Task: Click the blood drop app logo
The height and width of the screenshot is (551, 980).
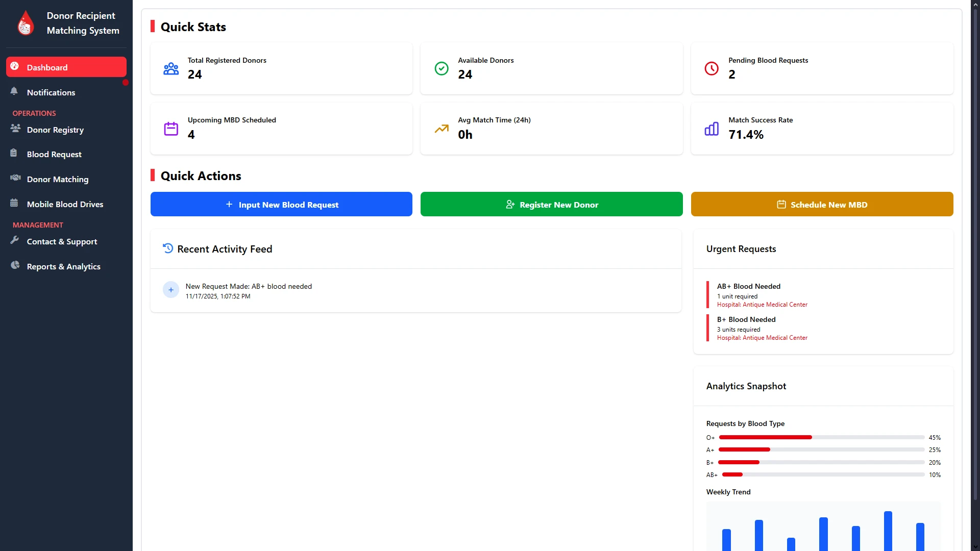Action: (x=26, y=23)
